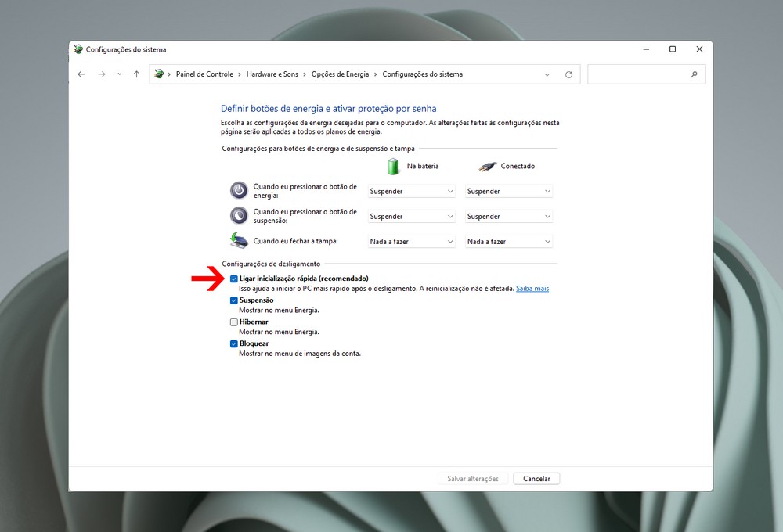
Task: Click the up one level arrow
Action: click(137, 74)
